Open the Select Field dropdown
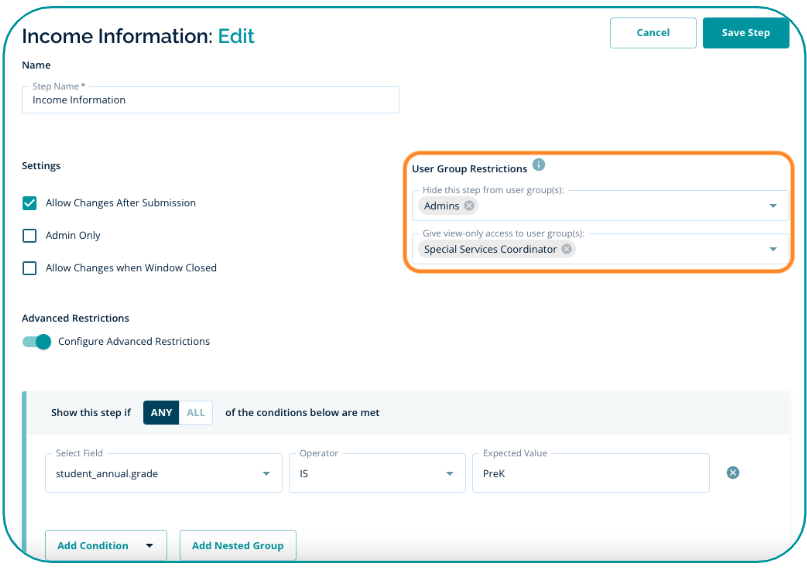The image size is (807, 569). tap(266, 474)
